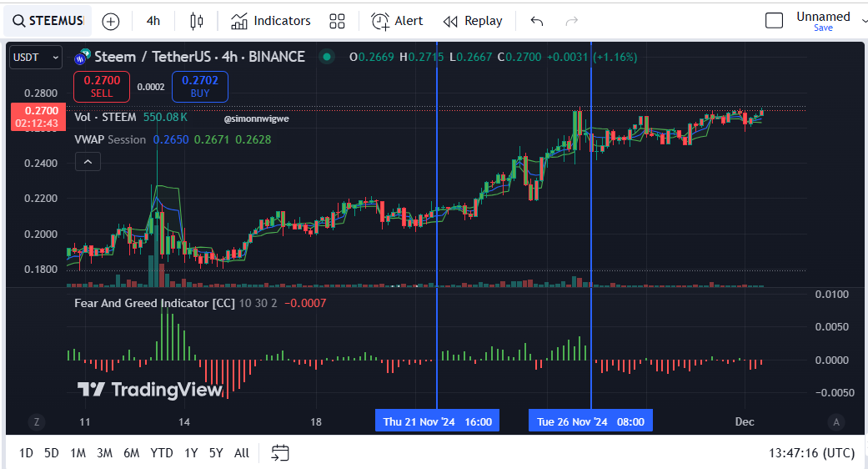Click the Tue 26 Nov '24 08:00 marker
868x469 pixels.
tap(590, 421)
